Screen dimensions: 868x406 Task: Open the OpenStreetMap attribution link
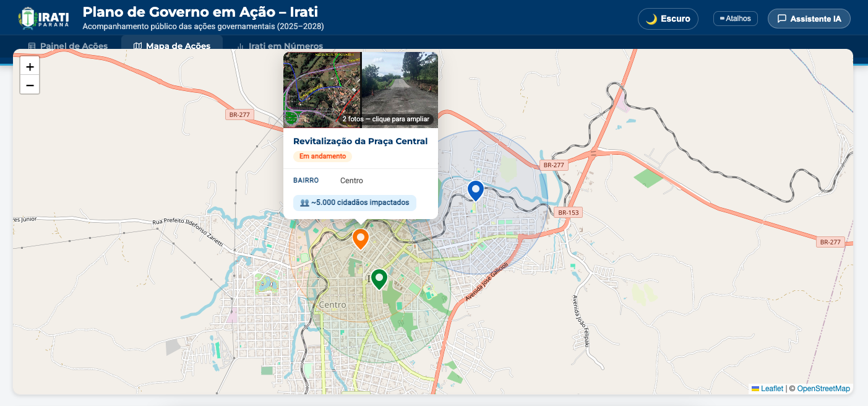coord(823,389)
